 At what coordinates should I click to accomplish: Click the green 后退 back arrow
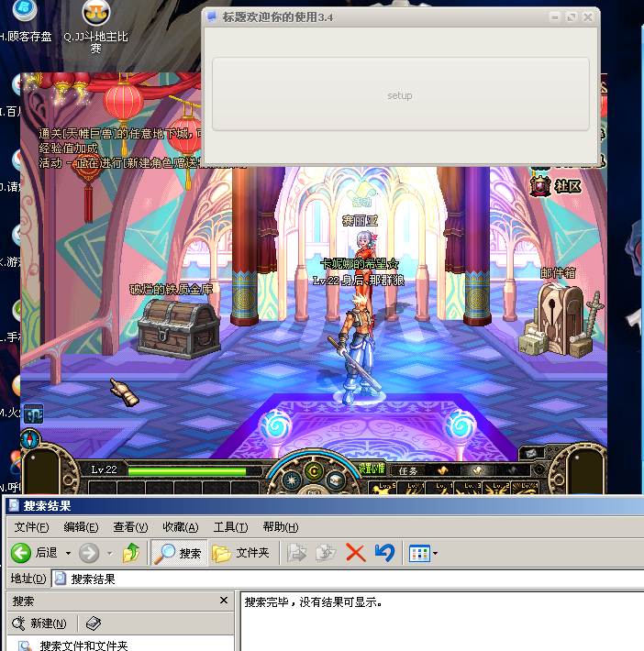(21, 553)
